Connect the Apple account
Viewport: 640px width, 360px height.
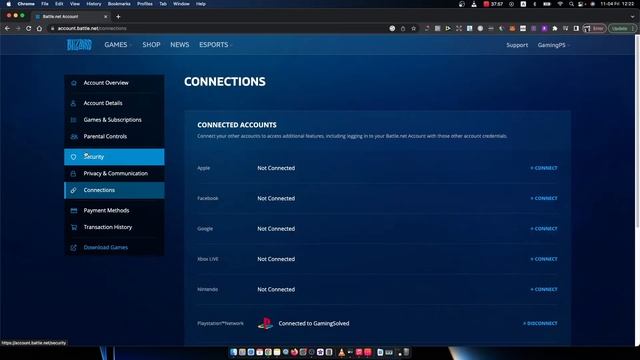[x=544, y=168]
